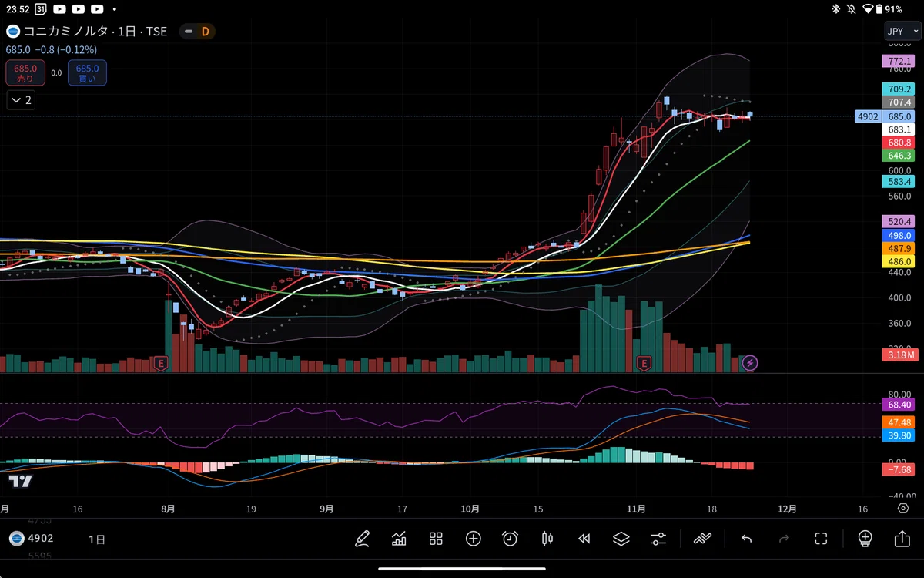
Task: Tap the 11月 label on time axis
Action: point(637,509)
